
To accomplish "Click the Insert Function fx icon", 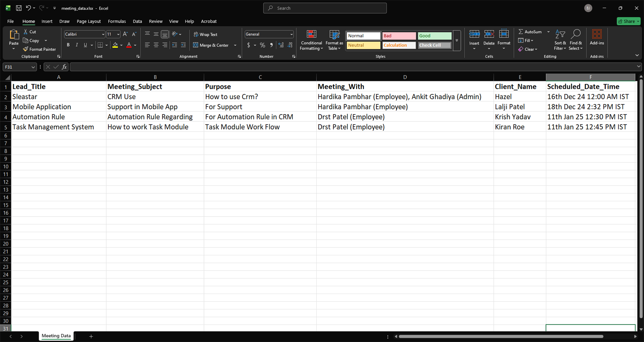I will coord(64,67).
